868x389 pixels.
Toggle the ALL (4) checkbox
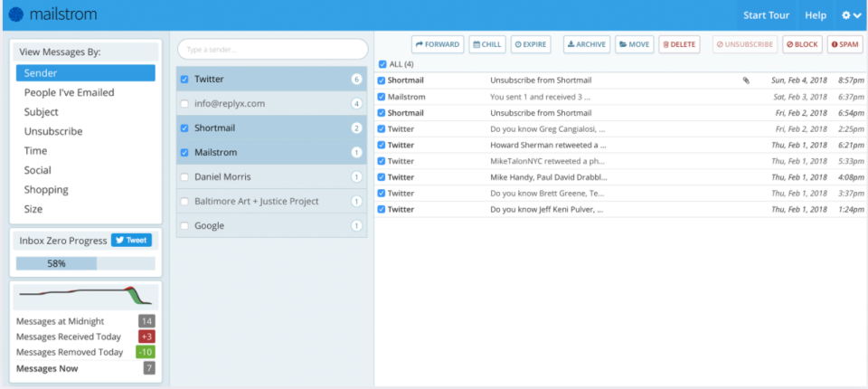coord(382,64)
